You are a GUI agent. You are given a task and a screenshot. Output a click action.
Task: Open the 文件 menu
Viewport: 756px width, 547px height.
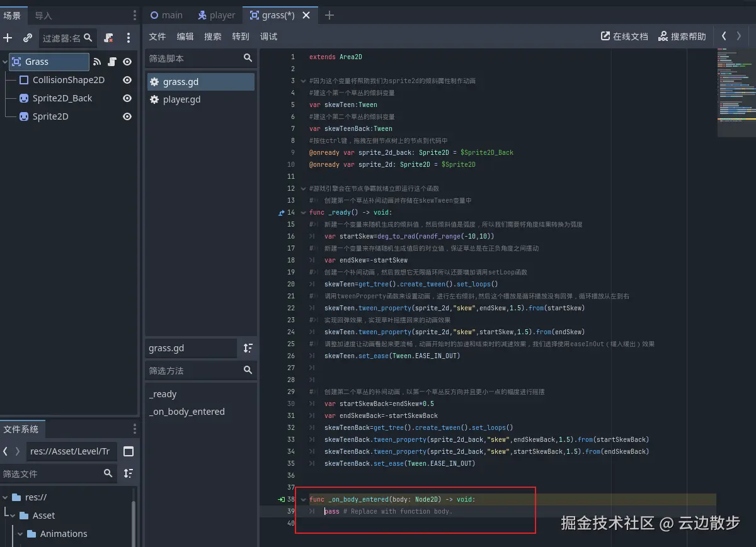[x=157, y=37]
